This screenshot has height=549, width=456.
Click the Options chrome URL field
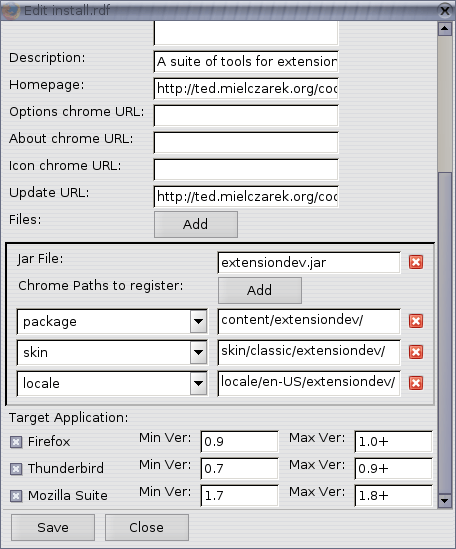point(246,116)
